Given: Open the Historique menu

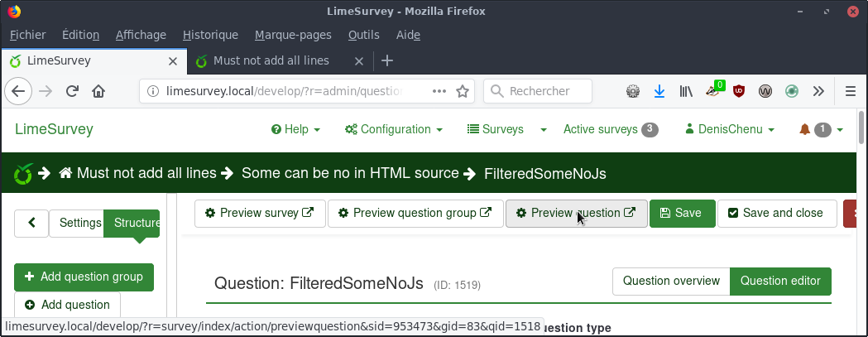Looking at the screenshot, I should click(210, 35).
